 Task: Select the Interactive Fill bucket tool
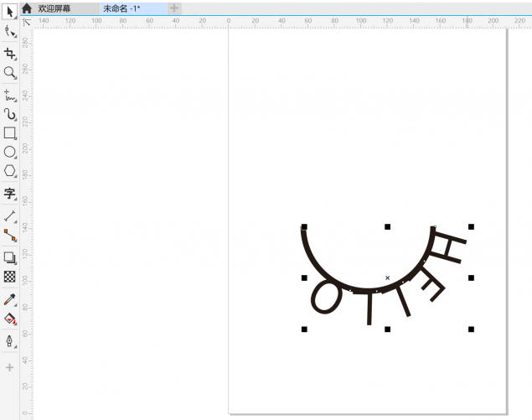click(x=10, y=319)
